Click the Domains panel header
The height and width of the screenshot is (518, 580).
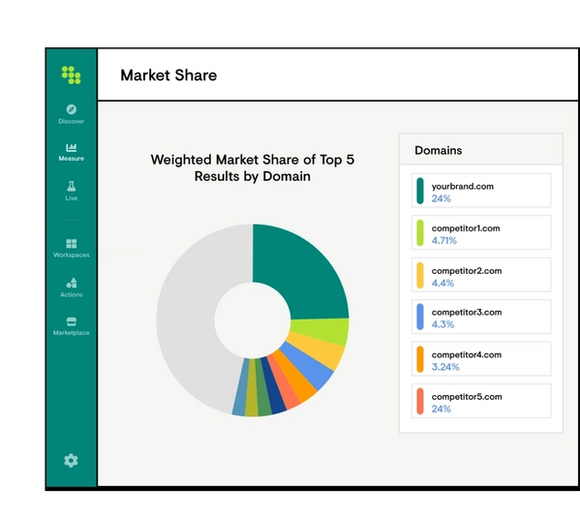[481, 149]
